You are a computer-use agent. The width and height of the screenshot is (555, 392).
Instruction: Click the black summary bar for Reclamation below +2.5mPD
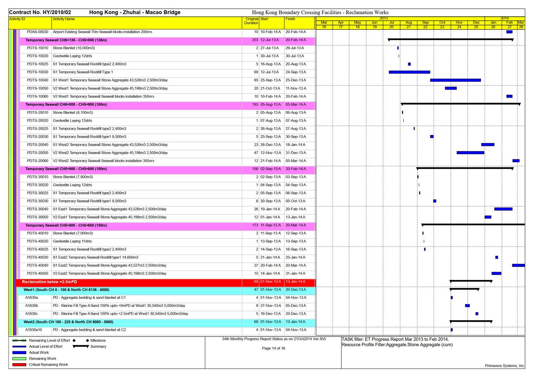[471, 281]
